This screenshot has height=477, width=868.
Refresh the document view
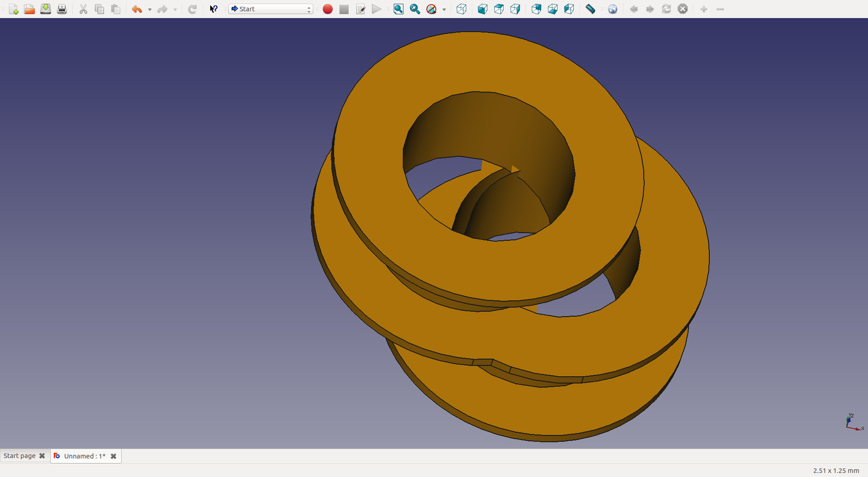(x=192, y=9)
